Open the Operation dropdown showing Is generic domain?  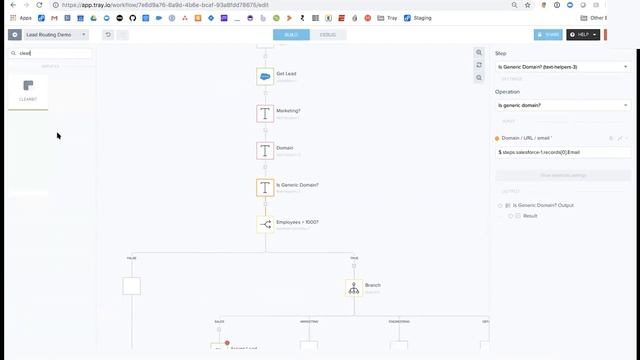click(x=563, y=105)
